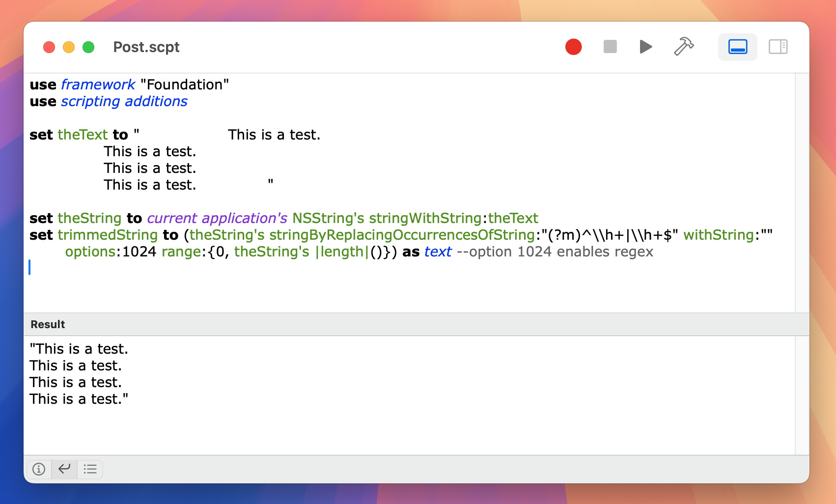Click the Post.scpt window title

pos(146,47)
